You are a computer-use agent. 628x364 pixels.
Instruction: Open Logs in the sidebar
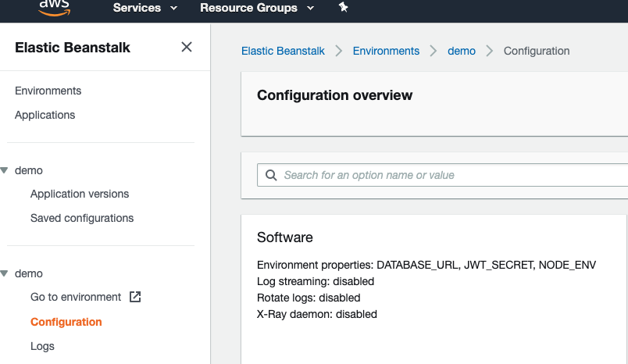click(42, 346)
